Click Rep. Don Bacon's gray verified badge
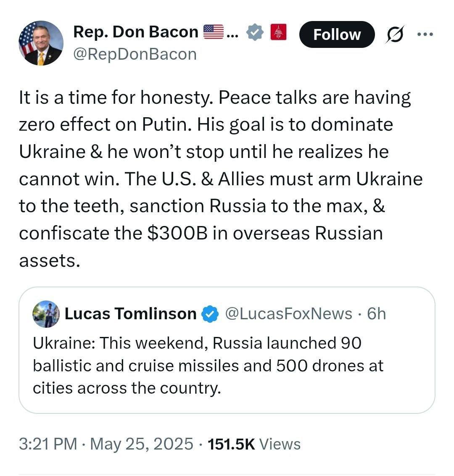The height and width of the screenshot is (476, 454). click(x=255, y=32)
